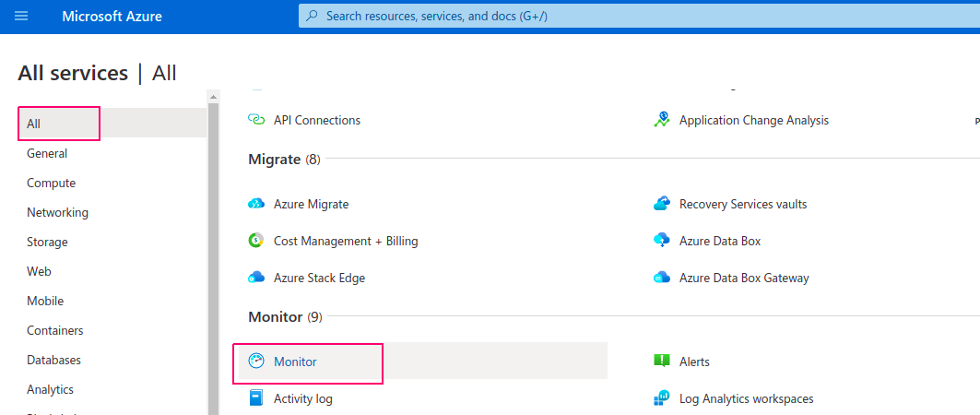The height and width of the screenshot is (415, 980).
Task: Open Azure Data Box Gateway
Action: (744, 278)
